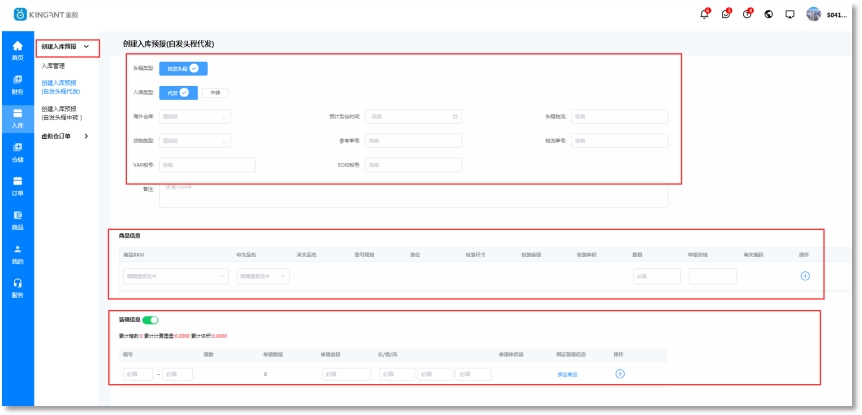Open the notification bell in the header
The height and width of the screenshot is (415, 862).
tap(704, 14)
